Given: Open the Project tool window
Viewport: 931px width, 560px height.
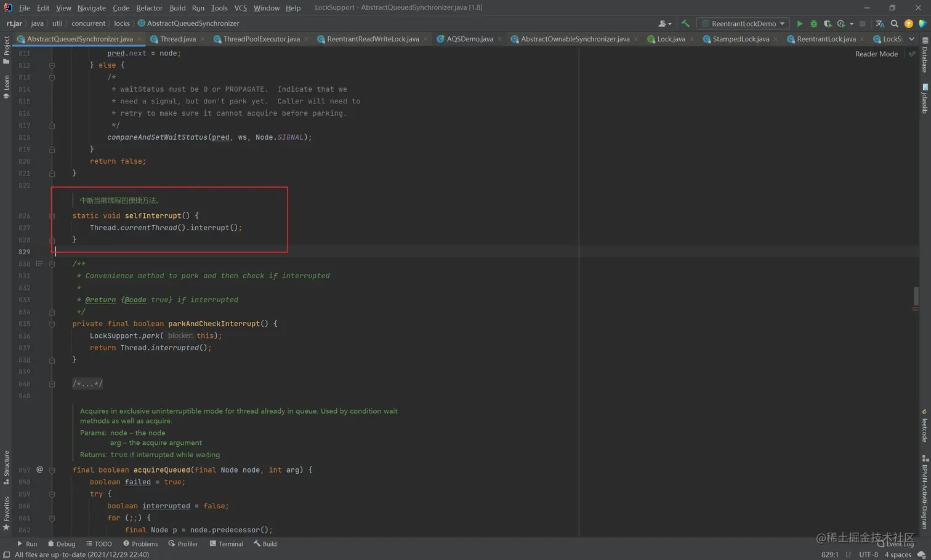Looking at the screenshot, I should [x=6, y=49].
